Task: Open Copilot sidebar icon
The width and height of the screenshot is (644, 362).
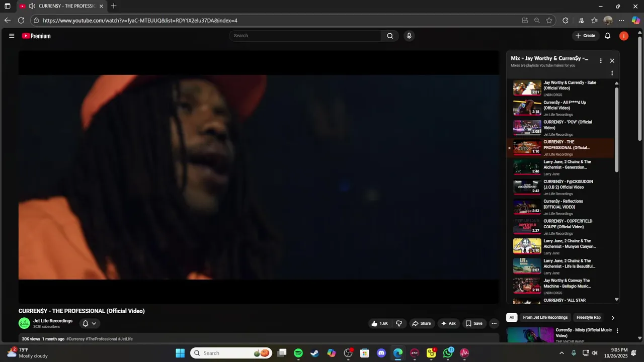Action: click(x=636, y=21)
